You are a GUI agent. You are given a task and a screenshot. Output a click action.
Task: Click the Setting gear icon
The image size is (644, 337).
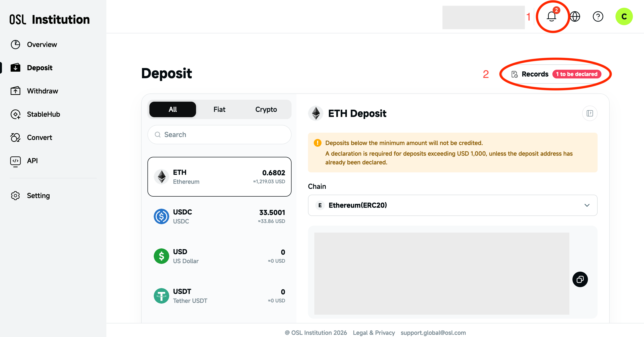click(15, 196)
